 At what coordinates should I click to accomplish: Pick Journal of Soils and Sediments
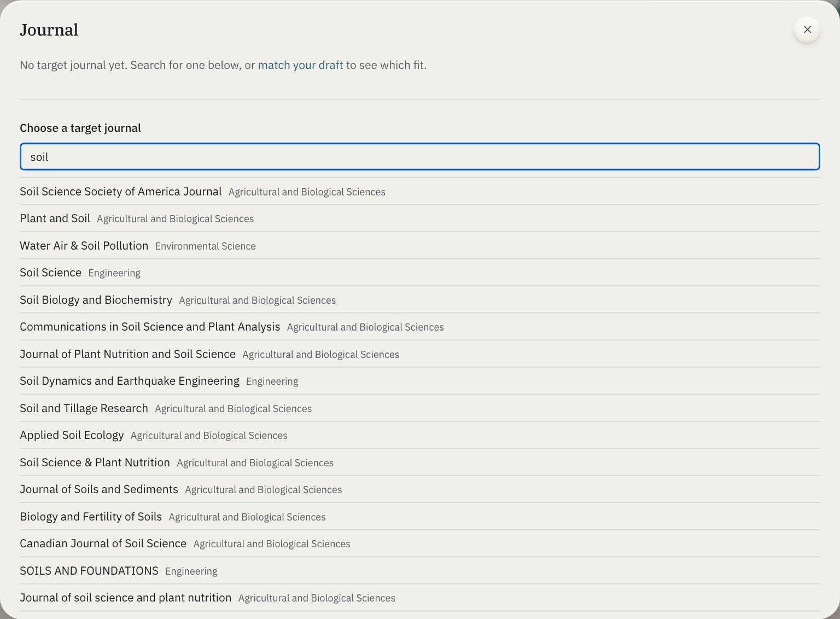click(420, 489)
